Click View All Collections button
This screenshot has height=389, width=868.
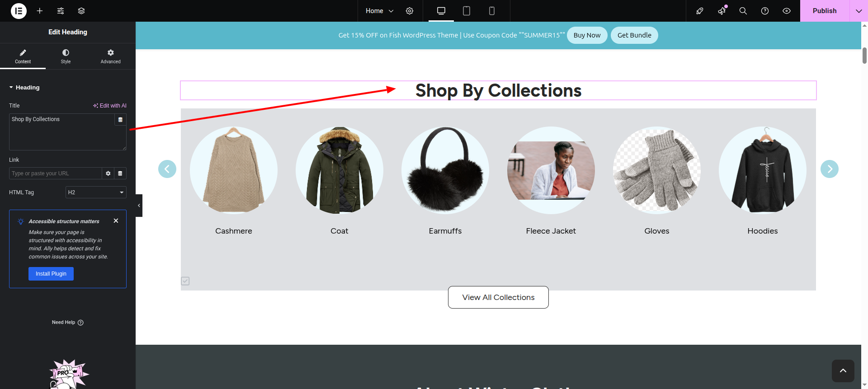point(498,297)
